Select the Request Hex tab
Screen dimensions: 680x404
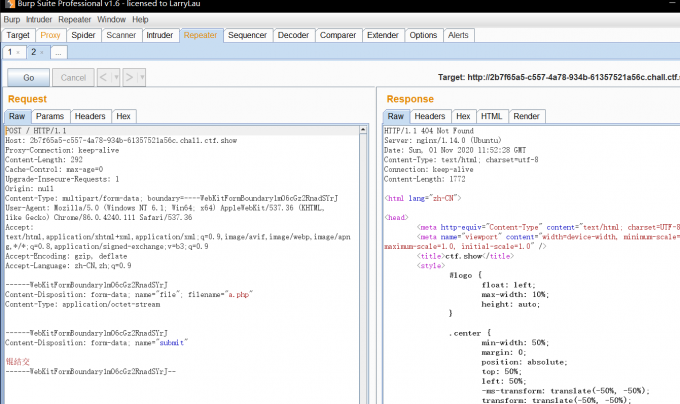tap(123, 116)
